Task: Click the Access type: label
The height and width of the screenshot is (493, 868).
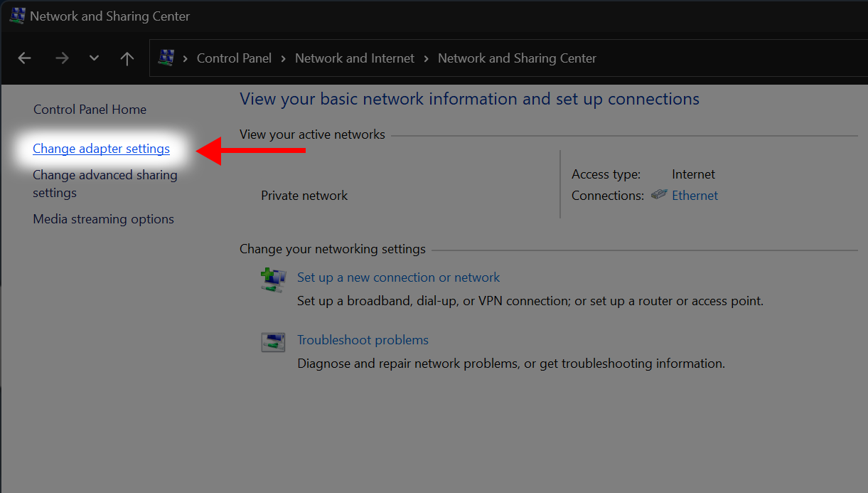Action: pyautogui.click(x=606, y=174)
